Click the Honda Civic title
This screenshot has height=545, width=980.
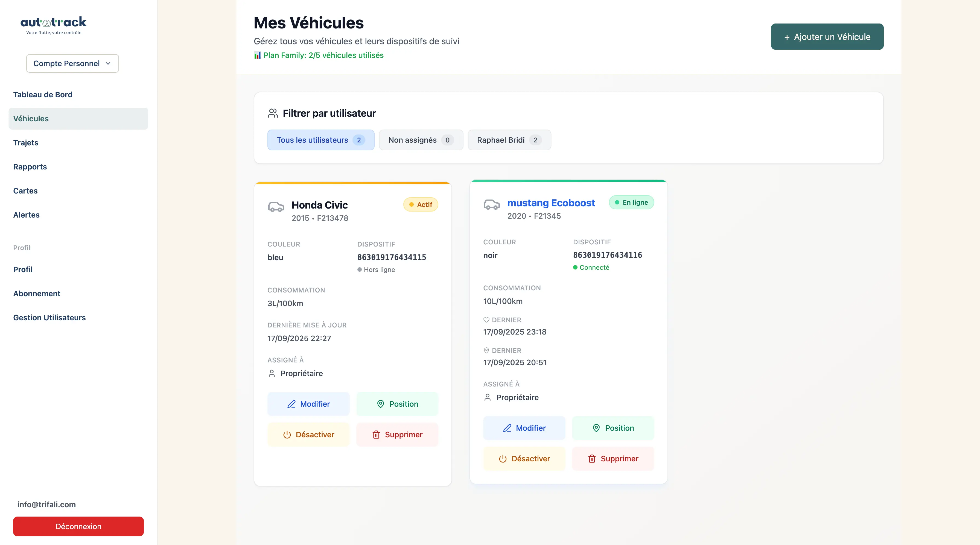320,205
